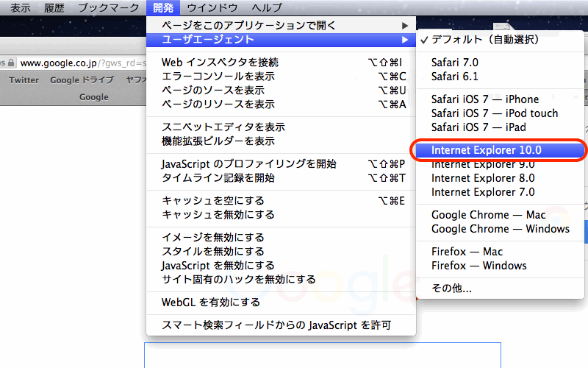Screen dimensions: 588x368
Task: Show the error console via エラーコンソールを表示
Action: tap(218, 76)
